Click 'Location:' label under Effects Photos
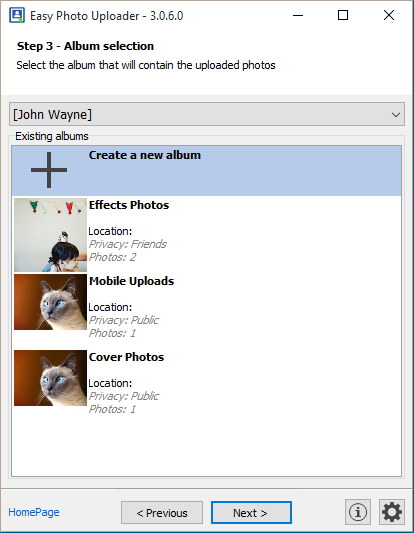The image size is (414, 533). click(x=110, y=231)
